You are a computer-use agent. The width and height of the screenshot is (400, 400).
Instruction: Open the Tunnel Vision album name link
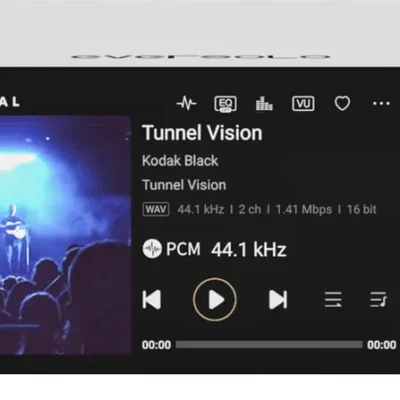(x=184, y=185)
